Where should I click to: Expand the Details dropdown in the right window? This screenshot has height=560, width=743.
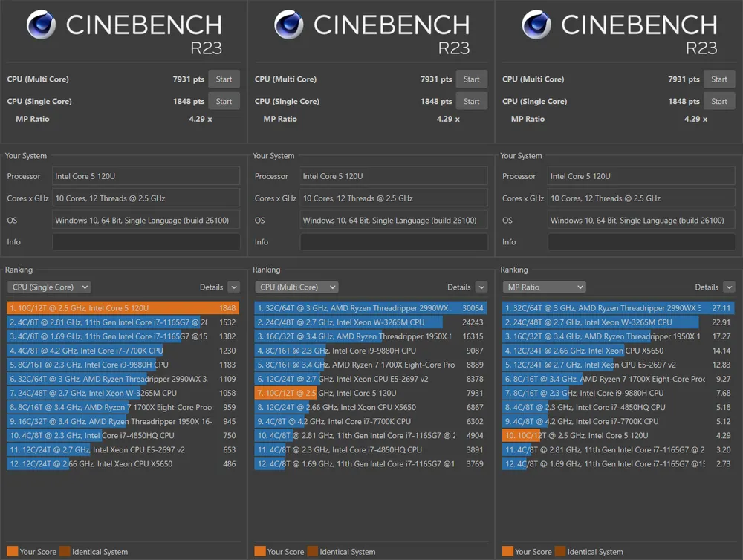click(714, 287)
